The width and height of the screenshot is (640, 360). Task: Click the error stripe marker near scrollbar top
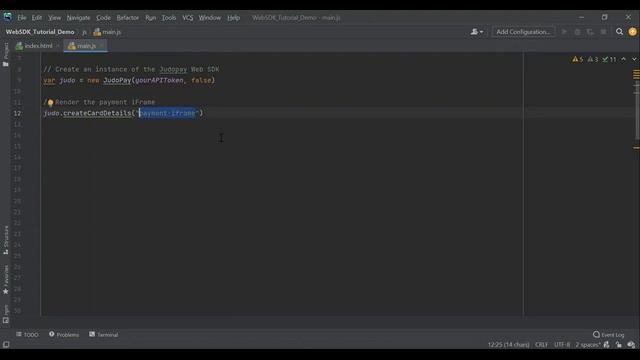pyautogui.click(x=636, y=75)
